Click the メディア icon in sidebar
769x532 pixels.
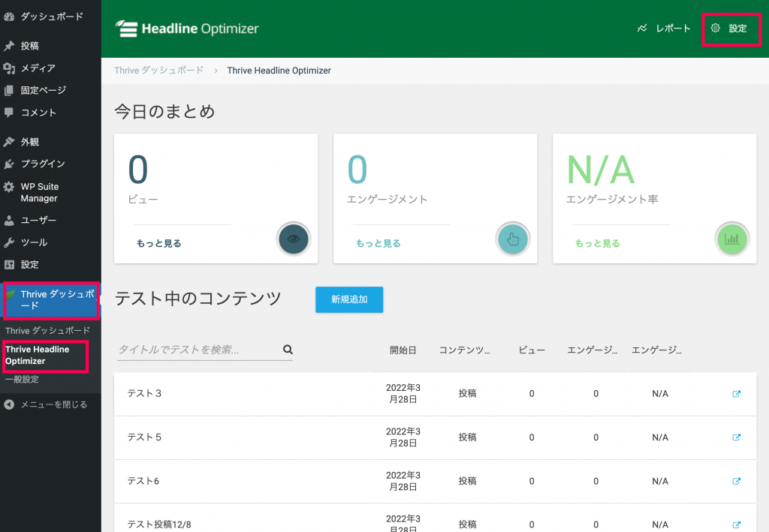(x=9, y=68)
